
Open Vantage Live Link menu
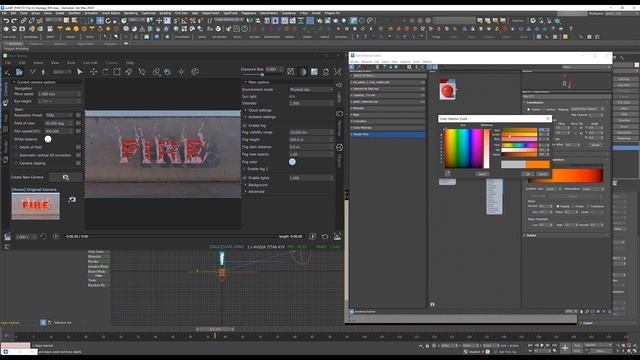pyautogui.click(x=90, y=63)
